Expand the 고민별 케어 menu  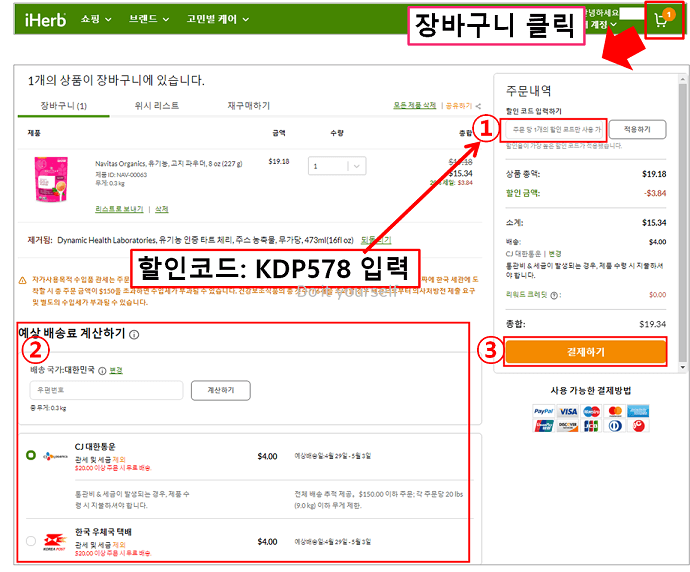click(218, 19)
